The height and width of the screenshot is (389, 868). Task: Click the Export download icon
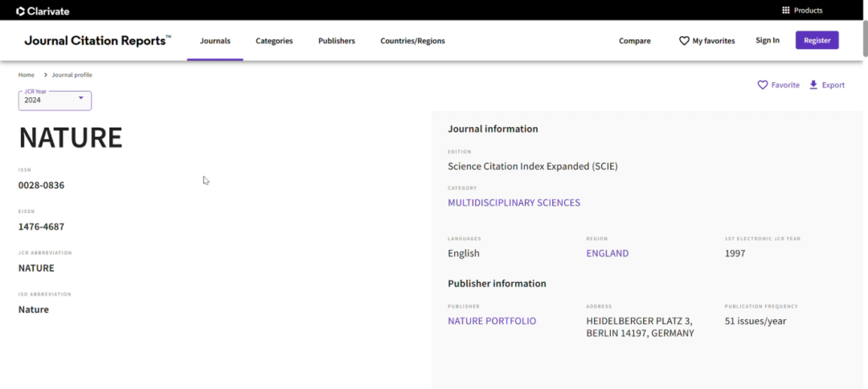(x=813, y=84)
